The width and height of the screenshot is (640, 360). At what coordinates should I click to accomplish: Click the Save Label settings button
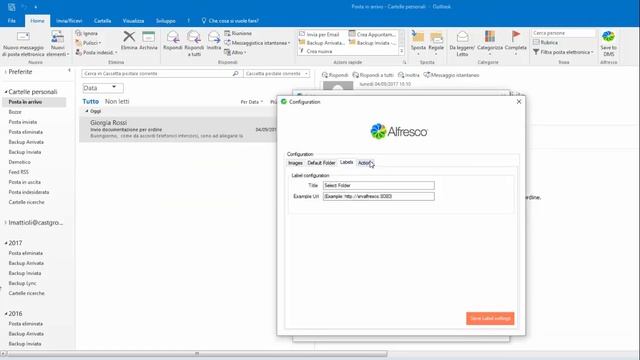pyautogui.click(x=490, y=318)
